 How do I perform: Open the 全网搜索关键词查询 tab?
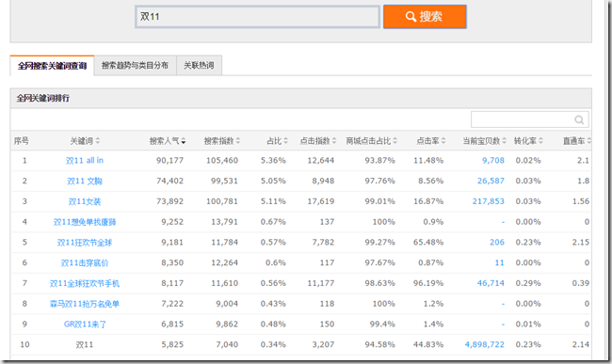(x=52, y=66)
